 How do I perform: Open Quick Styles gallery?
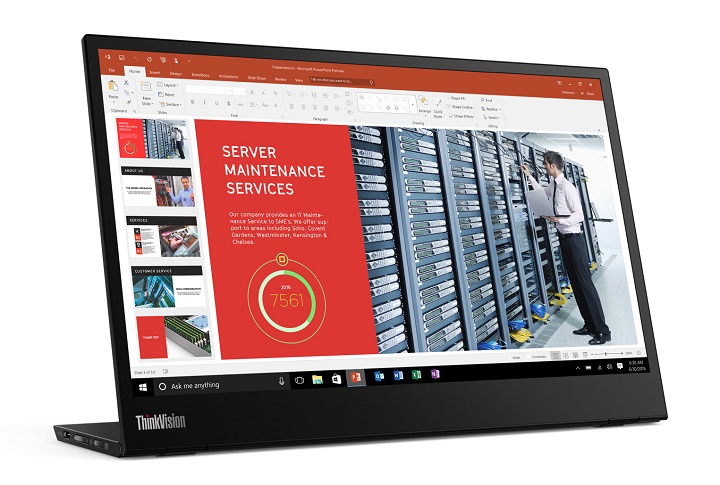(439, 108)
